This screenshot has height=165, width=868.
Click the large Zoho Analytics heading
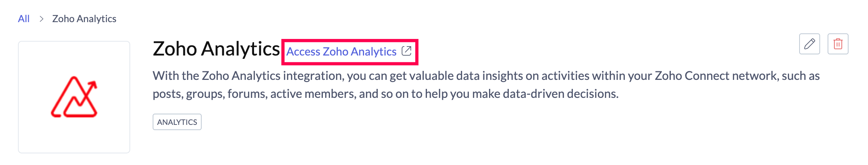(x=216, y=49)
